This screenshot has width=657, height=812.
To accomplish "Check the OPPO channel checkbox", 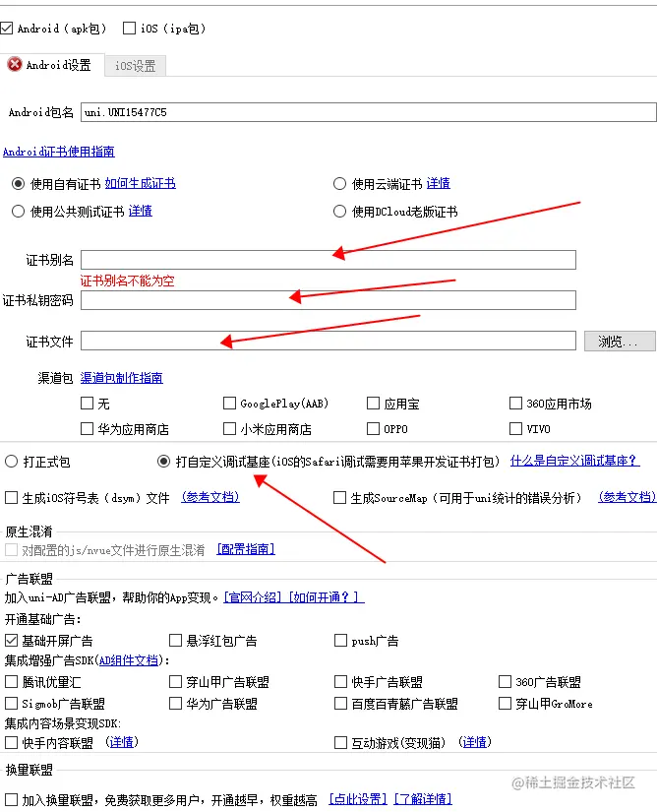I will 373,429.
